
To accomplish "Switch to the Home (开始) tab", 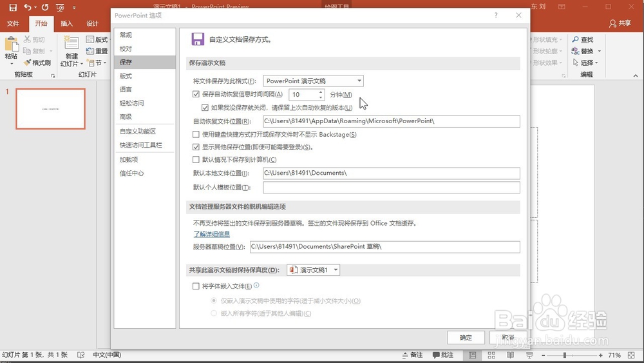I will pyautogui.click(x=41, y=23).
